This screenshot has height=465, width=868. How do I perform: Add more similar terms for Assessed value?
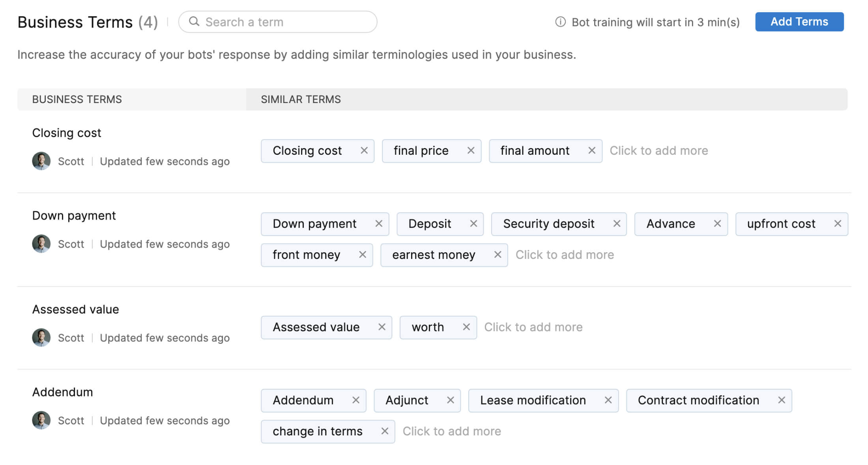tap(533, 327)
